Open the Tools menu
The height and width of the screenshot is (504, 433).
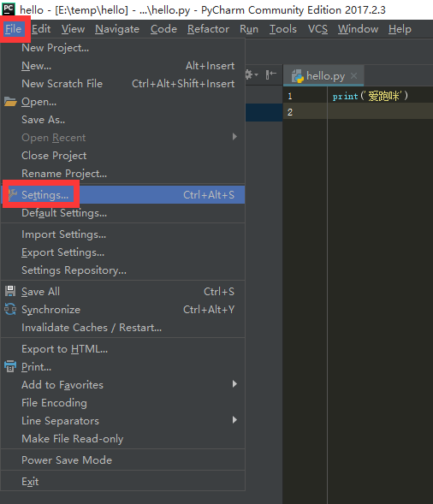[283, 29]
